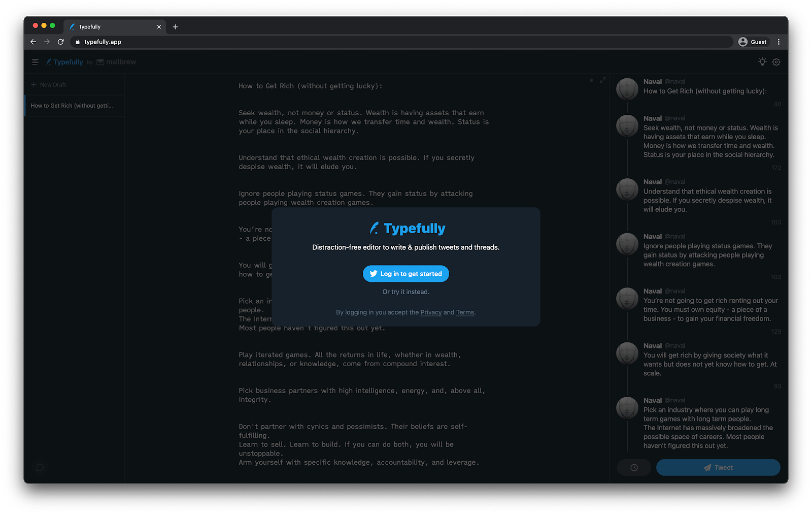Open the hamburger sidebar menu
This screenshot has width=812, height=515.
(35, 62)
